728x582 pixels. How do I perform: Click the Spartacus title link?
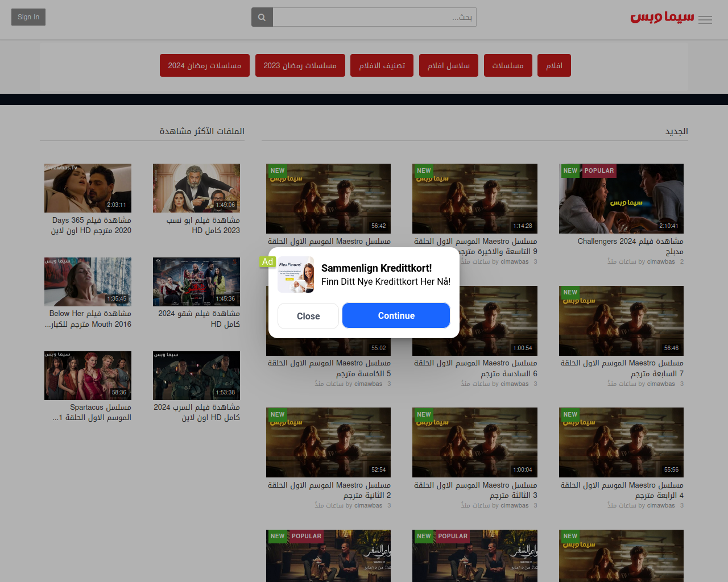tap(92, 412)
